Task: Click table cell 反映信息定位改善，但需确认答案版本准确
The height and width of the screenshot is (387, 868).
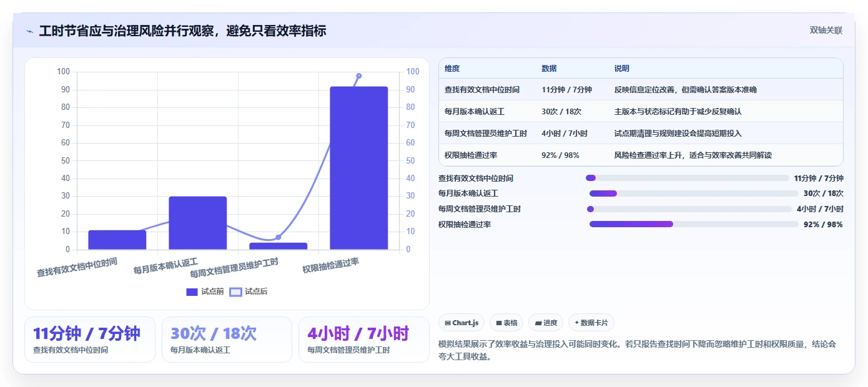Action: (686, 90)
